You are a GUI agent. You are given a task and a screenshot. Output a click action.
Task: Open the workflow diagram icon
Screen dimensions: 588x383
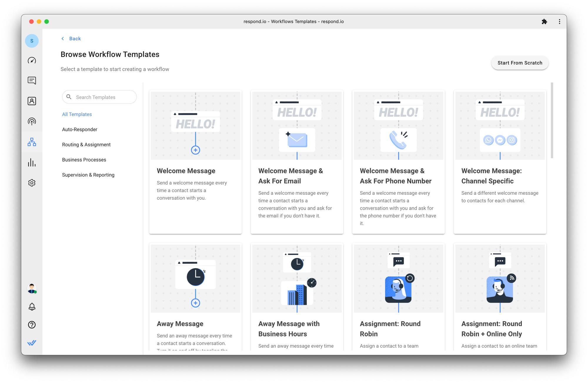coord(32,142)
